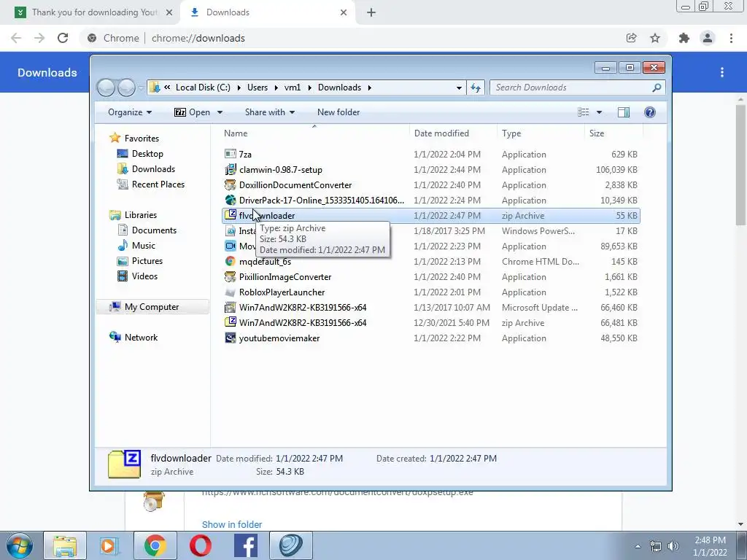Select the Win7AndW2K8R2 Microsoft Update file icon
Screen dimensions: 747x560
pos(230,307)
